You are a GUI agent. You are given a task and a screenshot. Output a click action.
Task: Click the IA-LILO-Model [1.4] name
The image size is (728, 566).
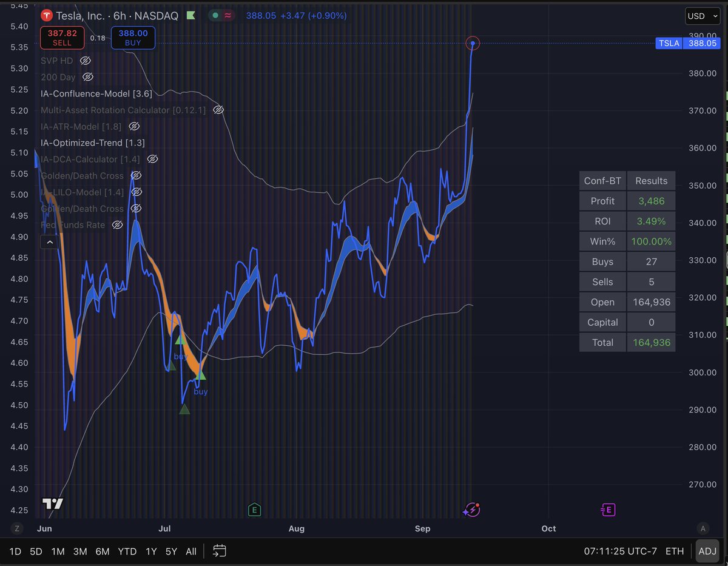(83, 192)
